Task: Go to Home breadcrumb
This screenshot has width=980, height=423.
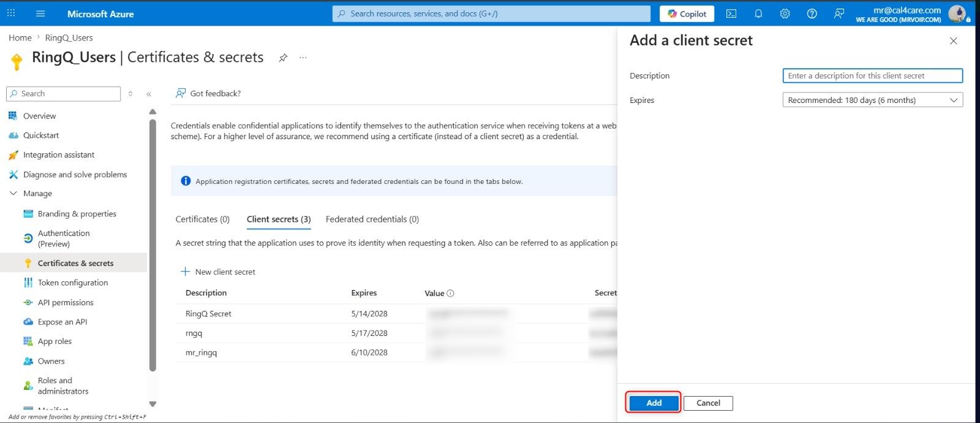Action: point(20,37)
